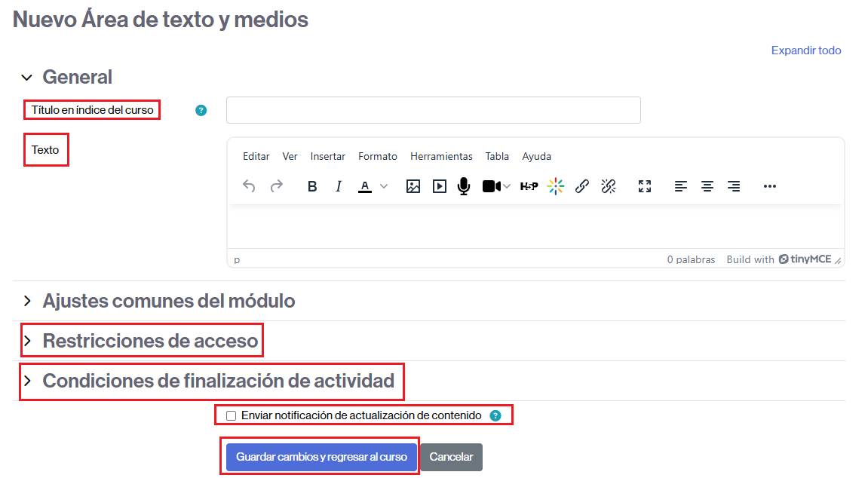Click the Título en índice del curso label

pyautogui.click(x=93, y=110)
